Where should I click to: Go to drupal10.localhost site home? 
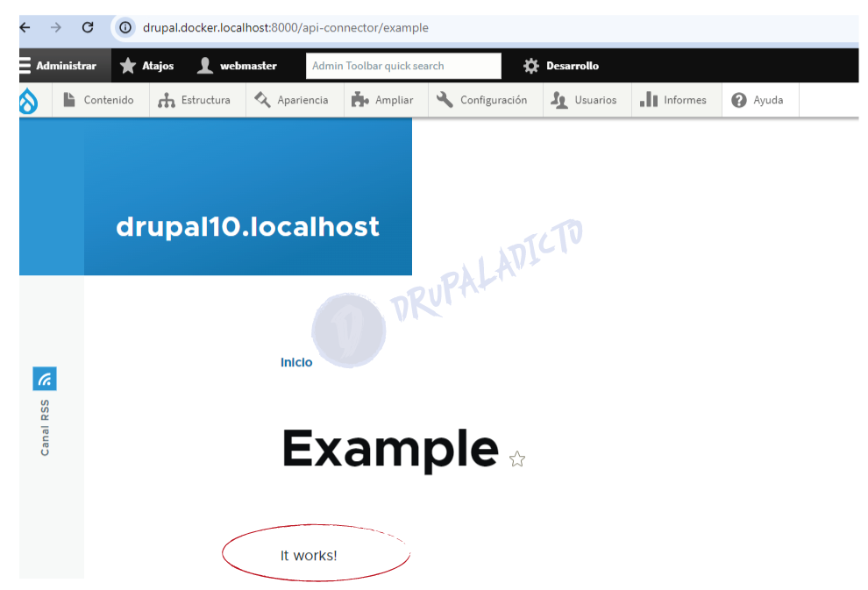[247, 226]
